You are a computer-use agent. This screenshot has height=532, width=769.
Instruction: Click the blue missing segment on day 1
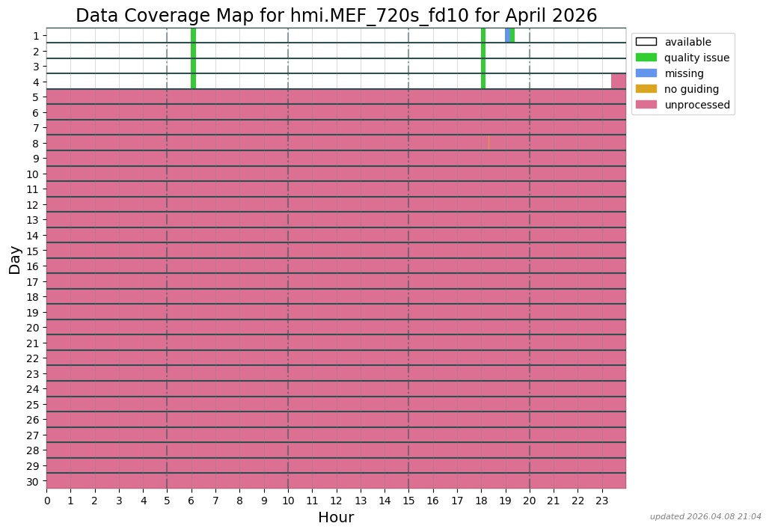pos(507,35)
